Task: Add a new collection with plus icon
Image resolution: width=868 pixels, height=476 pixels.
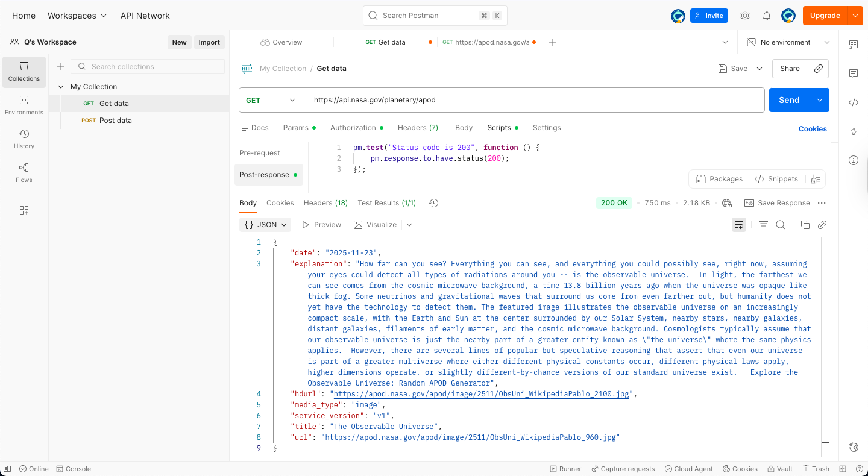Action: click(x=61, y=66)
